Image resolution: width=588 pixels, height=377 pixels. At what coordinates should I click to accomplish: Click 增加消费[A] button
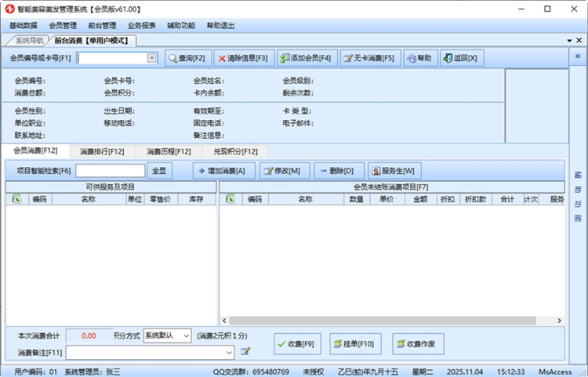(224, 171)
